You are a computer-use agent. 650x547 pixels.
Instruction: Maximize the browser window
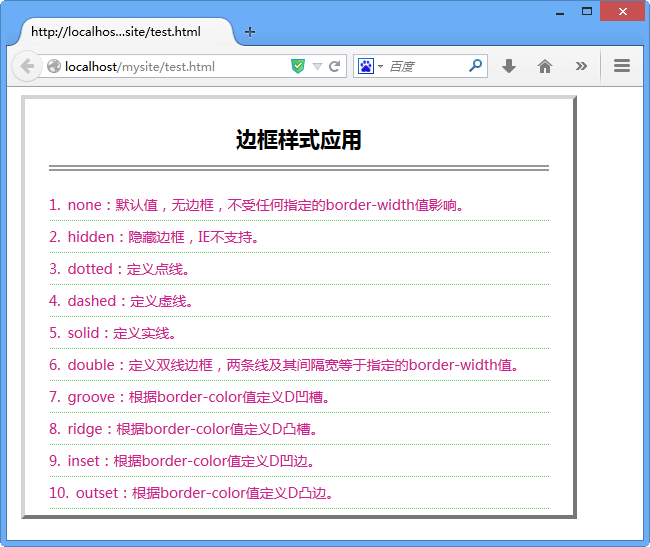point(587,11)
